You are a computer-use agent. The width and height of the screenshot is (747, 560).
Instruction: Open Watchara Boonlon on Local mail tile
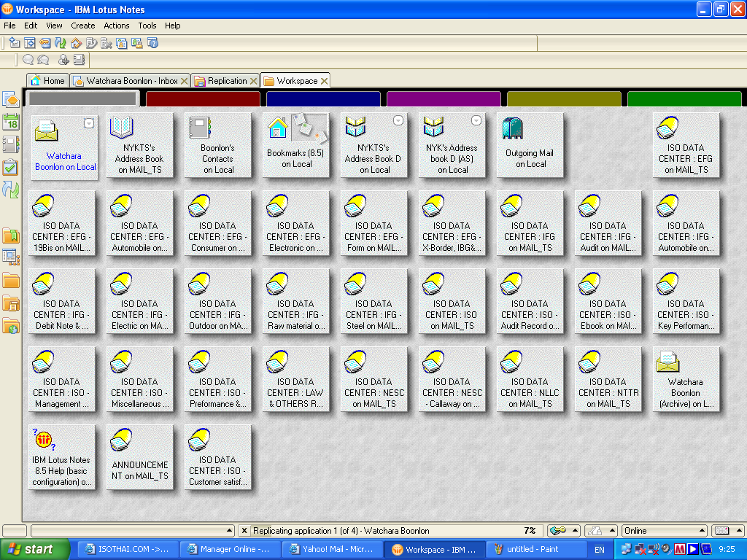point(64,147)
